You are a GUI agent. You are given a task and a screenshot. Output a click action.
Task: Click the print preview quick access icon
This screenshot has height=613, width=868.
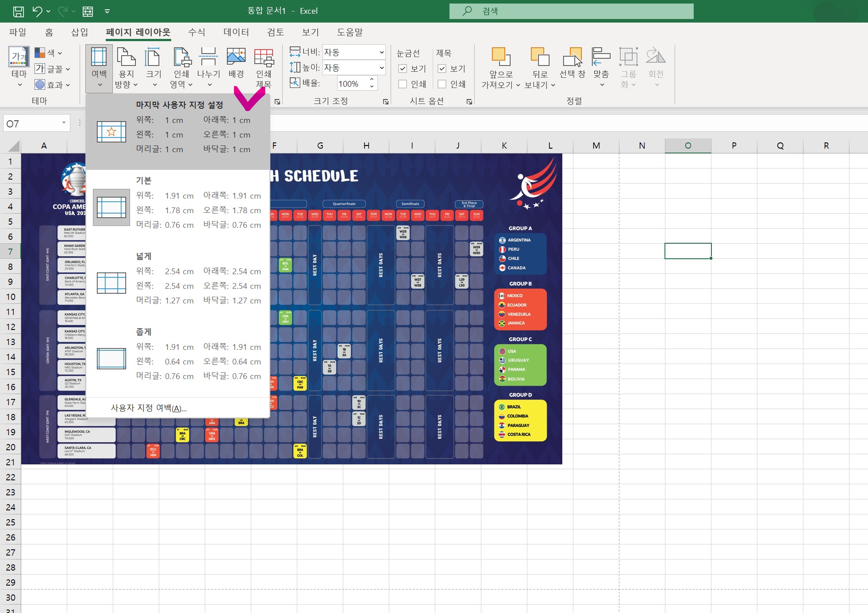88,11
